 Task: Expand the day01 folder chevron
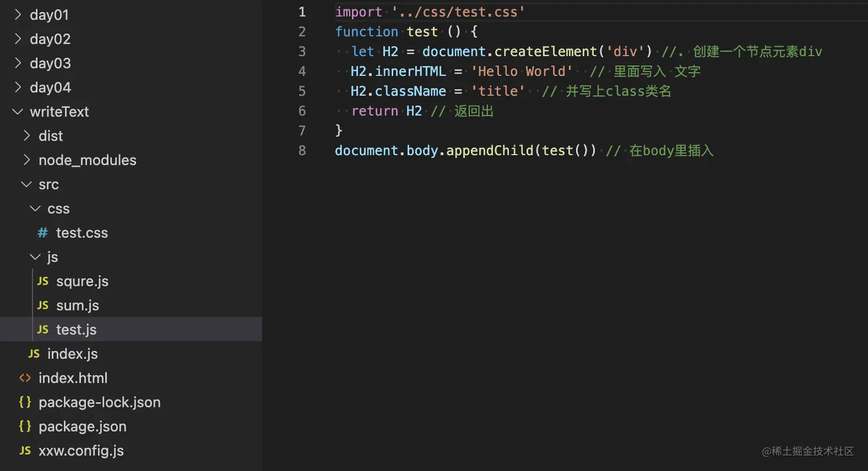[18, 14]
